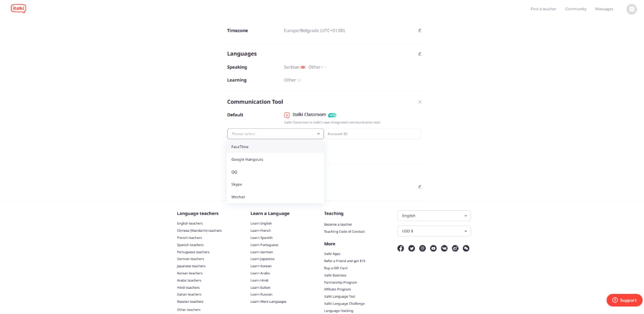
Task: Open Arabic teachers link
Action: (189, 280)
